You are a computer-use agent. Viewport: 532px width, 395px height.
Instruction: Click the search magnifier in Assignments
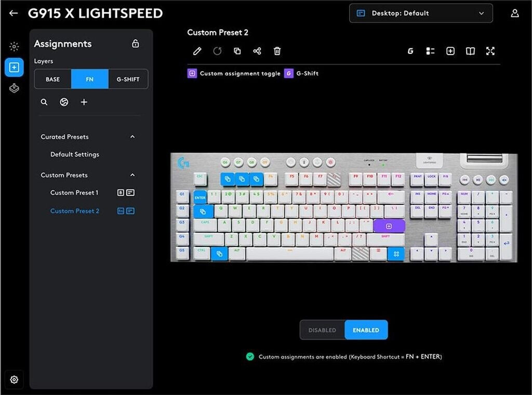pyautogui.click(x=44, y=102)
